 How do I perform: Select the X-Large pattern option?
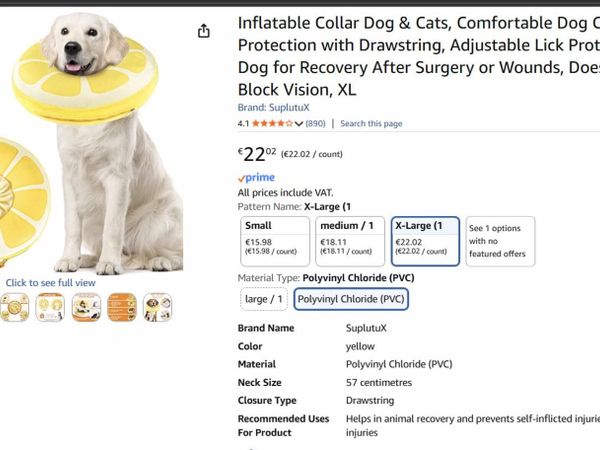425,241
